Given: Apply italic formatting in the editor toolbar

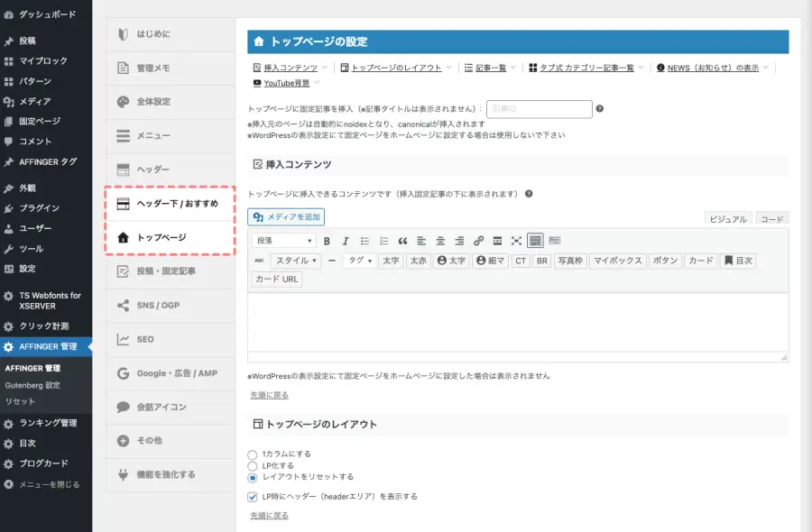Looking at the screenshot, I should point(344,241).
